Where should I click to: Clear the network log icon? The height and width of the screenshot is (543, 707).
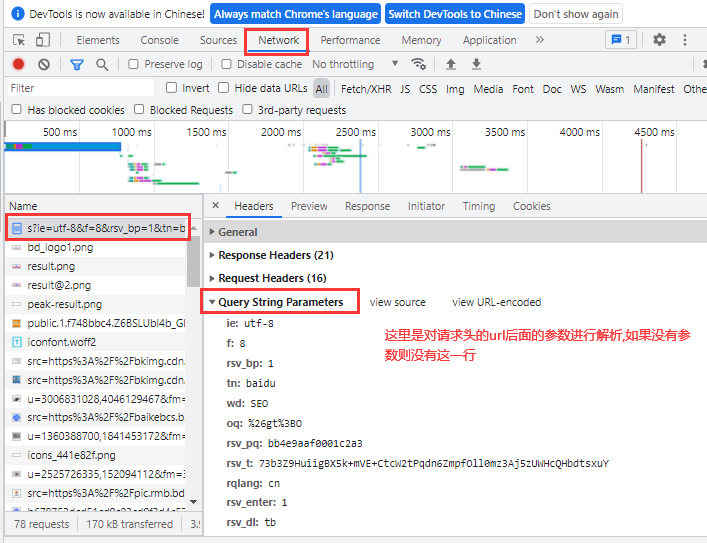[44, 64]
